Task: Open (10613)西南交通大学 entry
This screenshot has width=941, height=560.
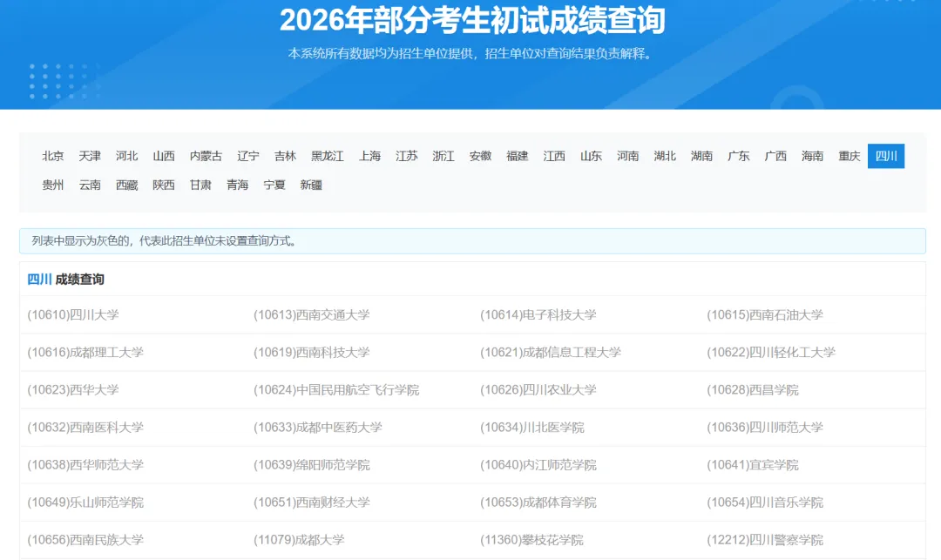Action: click(312, 314)
